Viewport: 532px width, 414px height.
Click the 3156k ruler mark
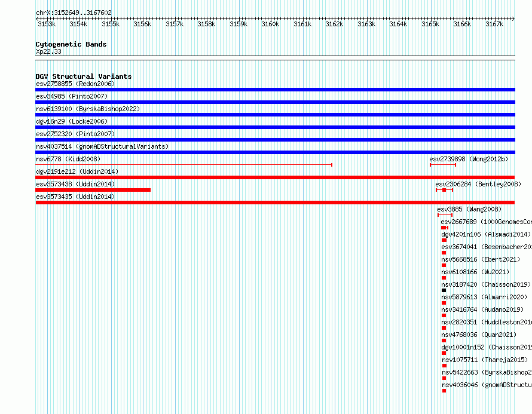pos(142,24)
